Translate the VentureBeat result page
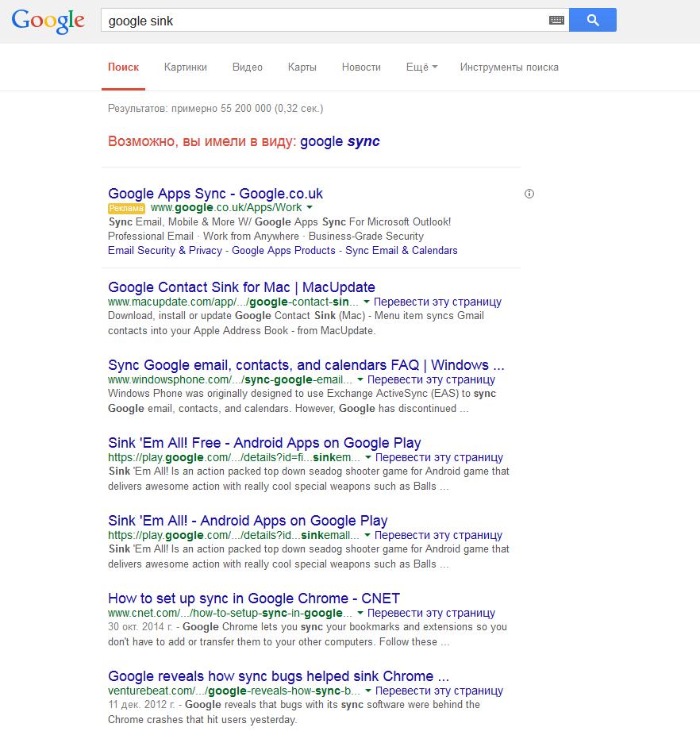This screenshot has width=700, height=739. [x=440, y=691]
